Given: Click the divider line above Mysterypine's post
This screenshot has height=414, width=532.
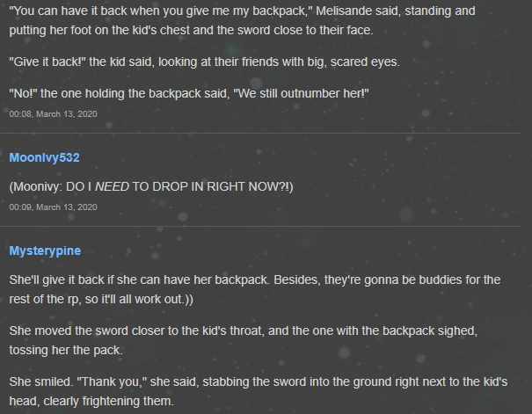Looking at the screenshot, I should point(260,226).
